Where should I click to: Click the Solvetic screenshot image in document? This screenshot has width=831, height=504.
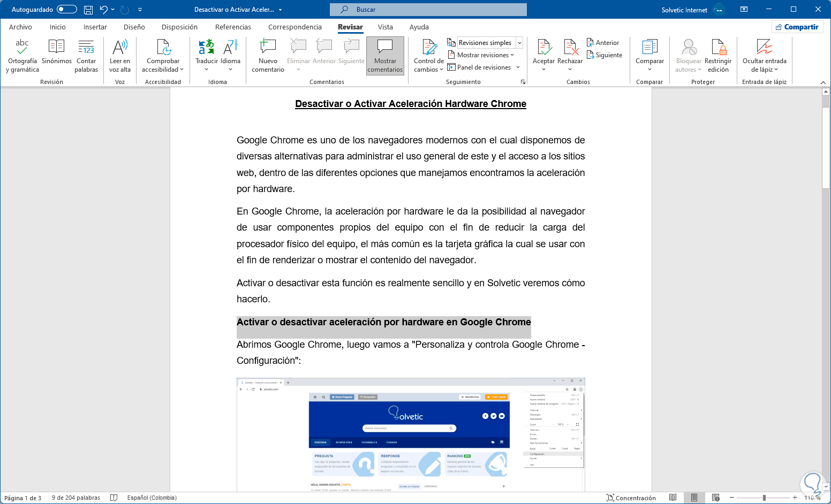point(411,434)
